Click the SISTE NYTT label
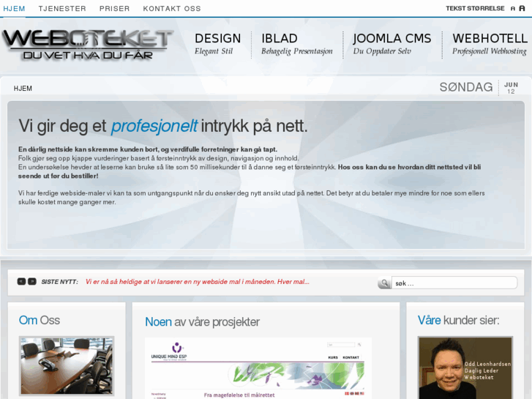Viewport: 532px width, 399px height. click(59, 282)
